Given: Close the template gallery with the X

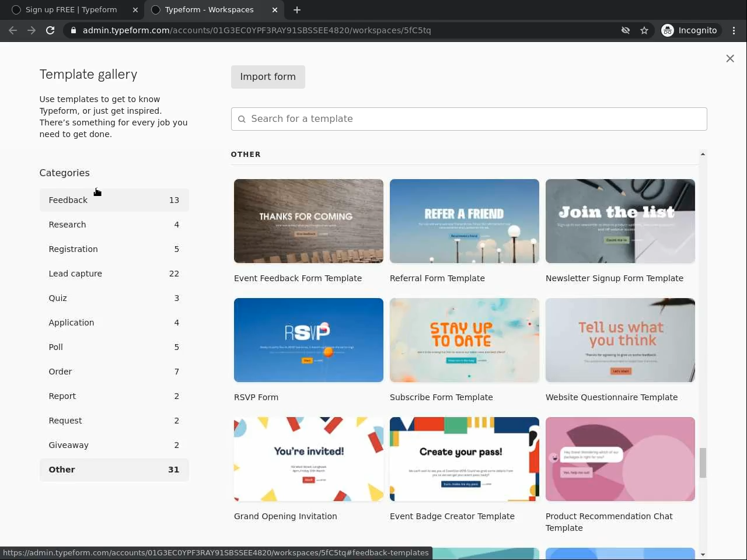Looking at the screenshot, I should tap(730, 58).
